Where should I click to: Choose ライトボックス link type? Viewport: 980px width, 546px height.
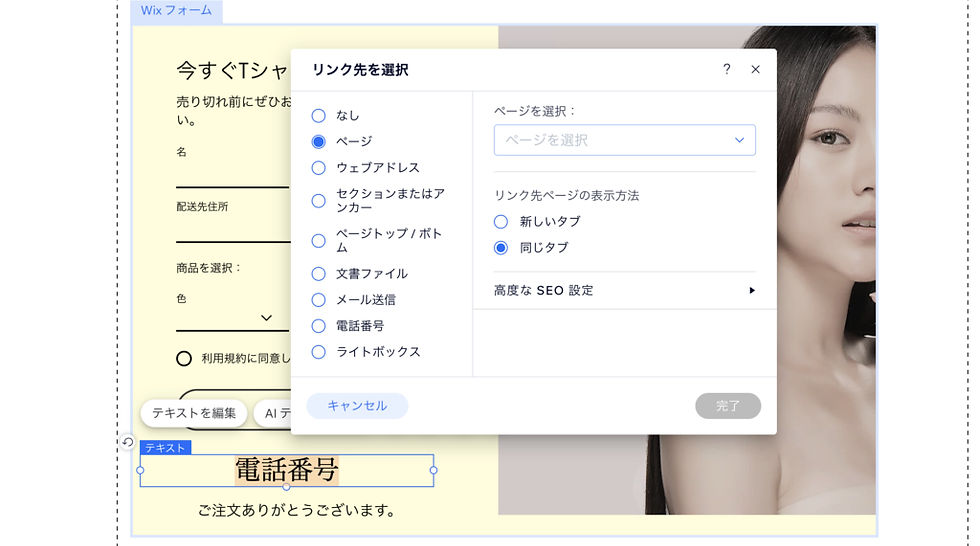[x=319, y=352]
